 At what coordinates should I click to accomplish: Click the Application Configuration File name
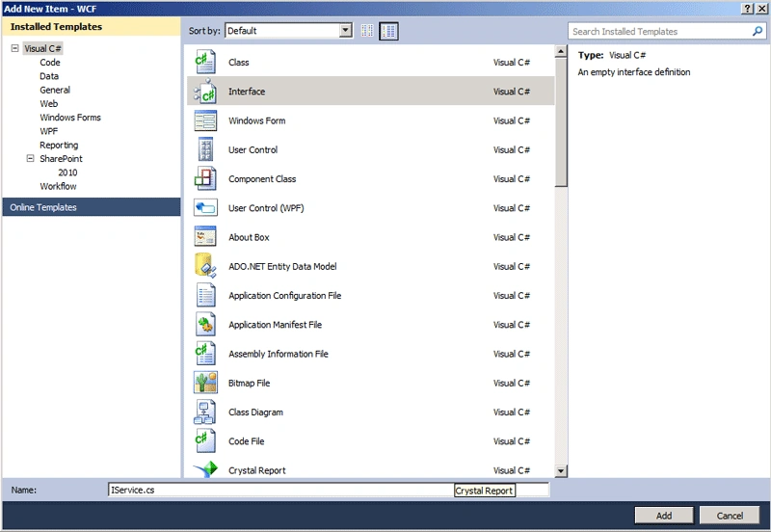284,296
